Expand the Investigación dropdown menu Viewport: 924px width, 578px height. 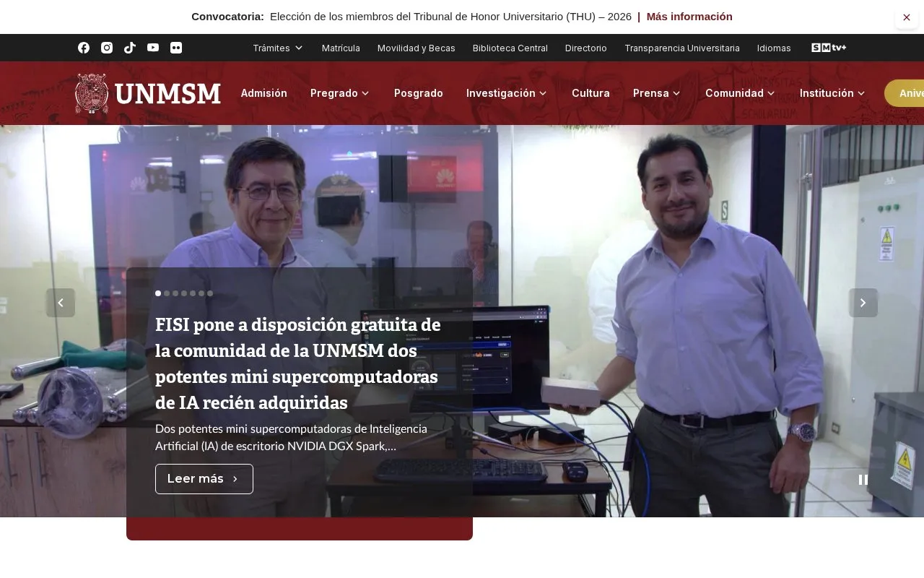coord(507,93)
